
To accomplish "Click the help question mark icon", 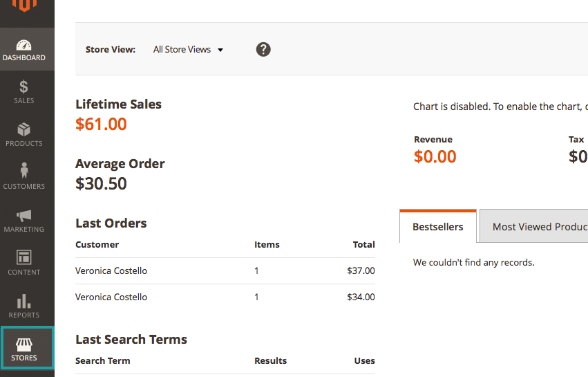I will click(263, 49).
